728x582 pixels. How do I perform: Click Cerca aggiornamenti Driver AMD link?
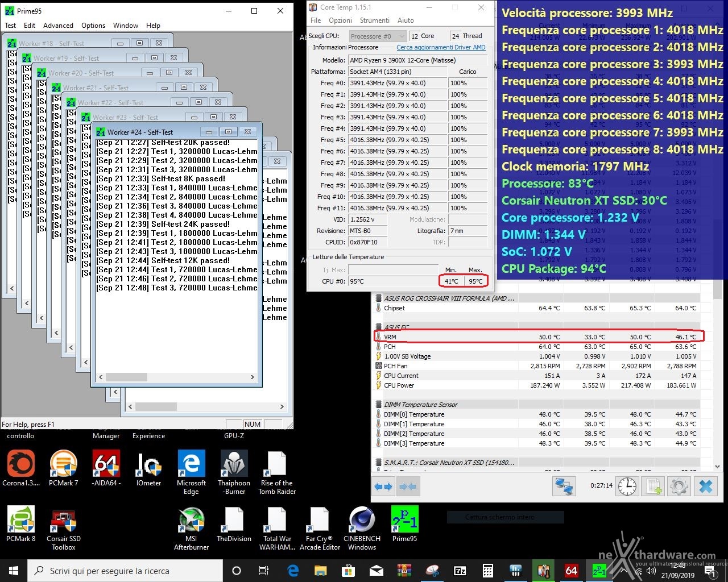(441, 47)
